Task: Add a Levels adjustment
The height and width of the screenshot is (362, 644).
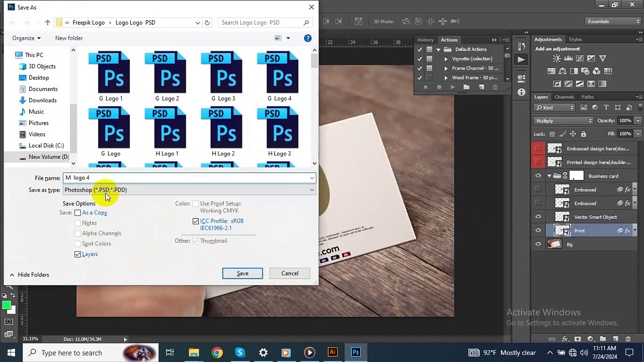Action: click(568, 58)
